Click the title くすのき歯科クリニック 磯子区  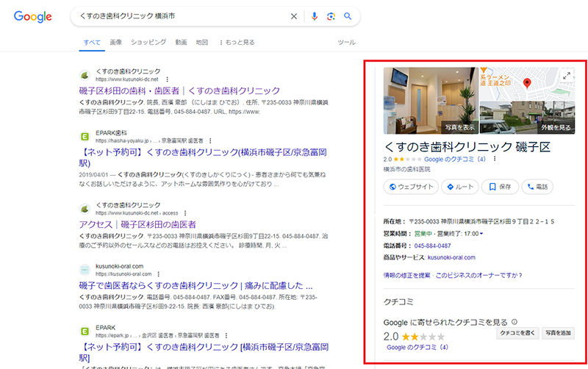[x=467, y=146]
